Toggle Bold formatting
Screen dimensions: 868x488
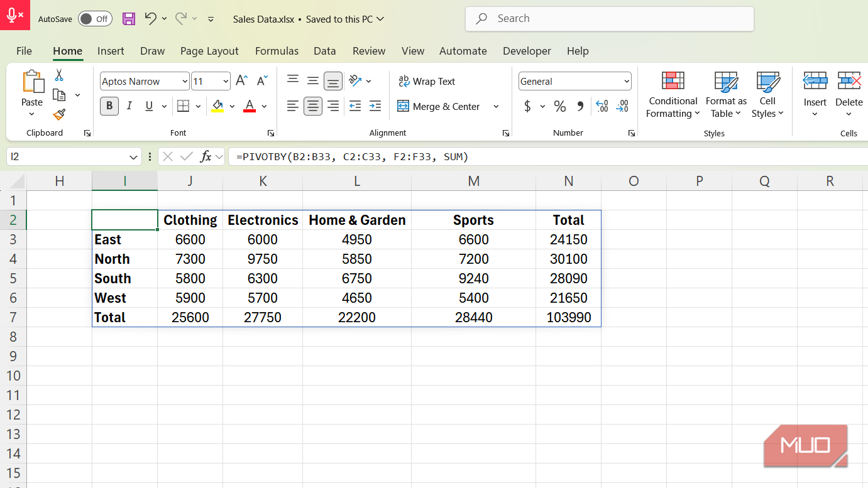pos(109,106)
